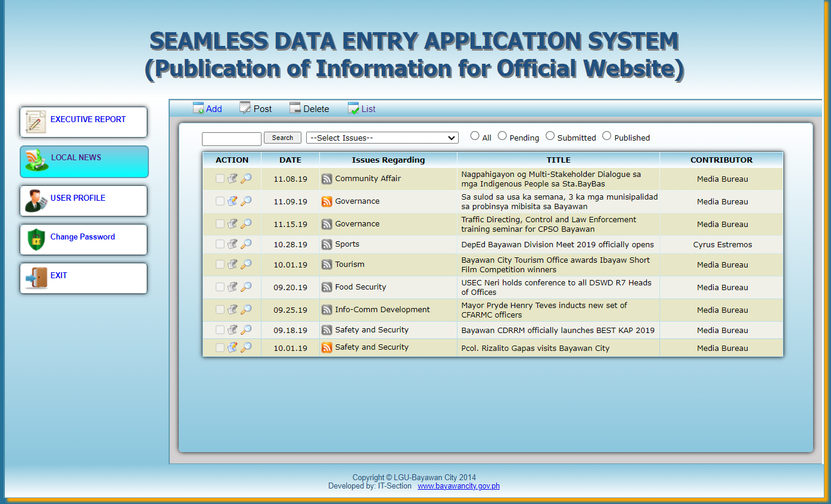Viewport: 831px width, 504px height.
Task: Click the Search button
Action: coord(282,138)
